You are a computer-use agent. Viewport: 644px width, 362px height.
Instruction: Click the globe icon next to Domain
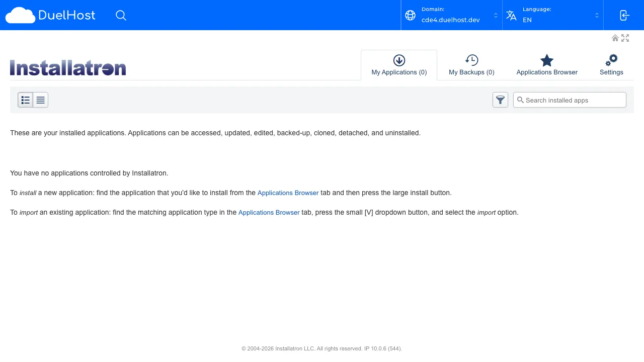(x=410, y=15)
